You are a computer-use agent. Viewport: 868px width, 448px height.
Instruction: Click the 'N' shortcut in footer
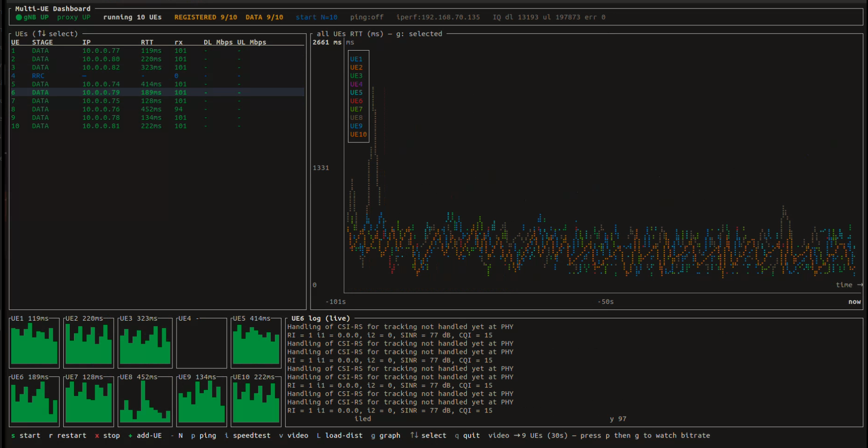180,435
